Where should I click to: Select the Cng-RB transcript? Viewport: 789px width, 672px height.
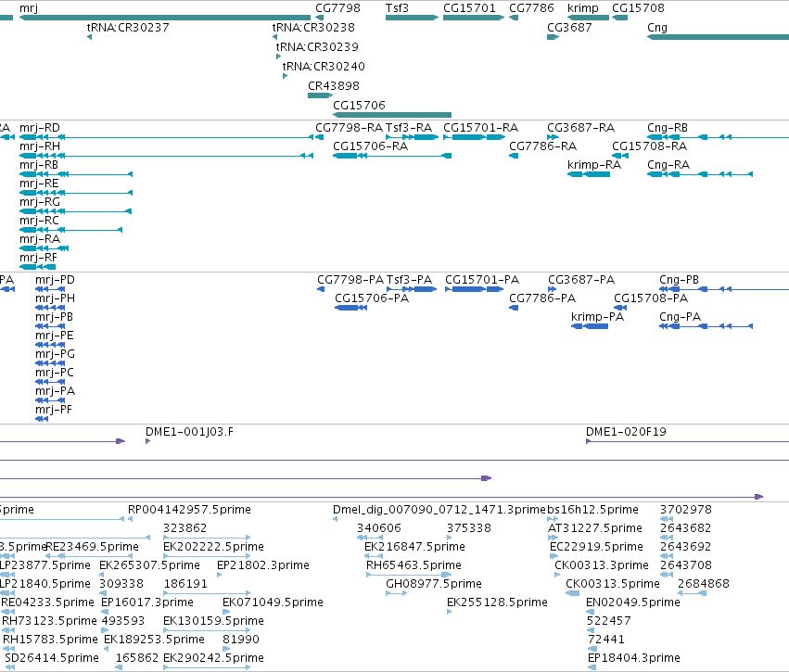click(x=718, y=137)
